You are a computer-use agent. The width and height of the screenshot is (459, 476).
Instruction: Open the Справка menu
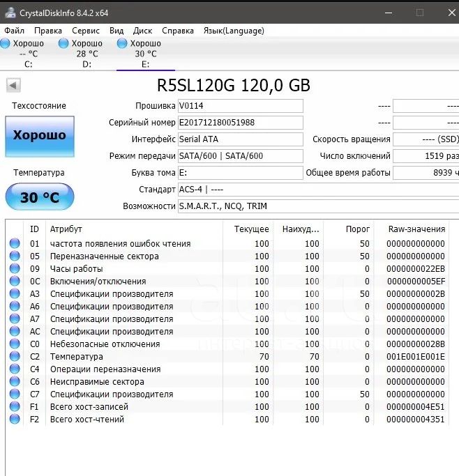[x=178, y=31]
